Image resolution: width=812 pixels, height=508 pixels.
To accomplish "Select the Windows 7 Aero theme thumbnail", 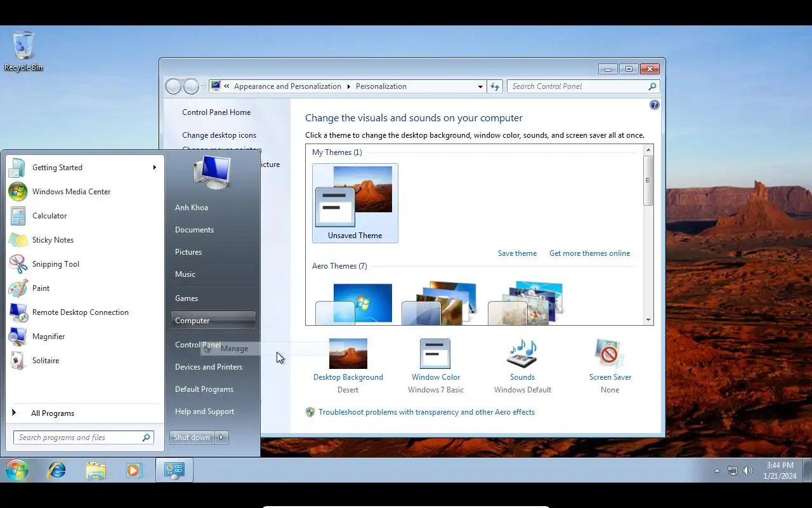I will tap(355, 304).
